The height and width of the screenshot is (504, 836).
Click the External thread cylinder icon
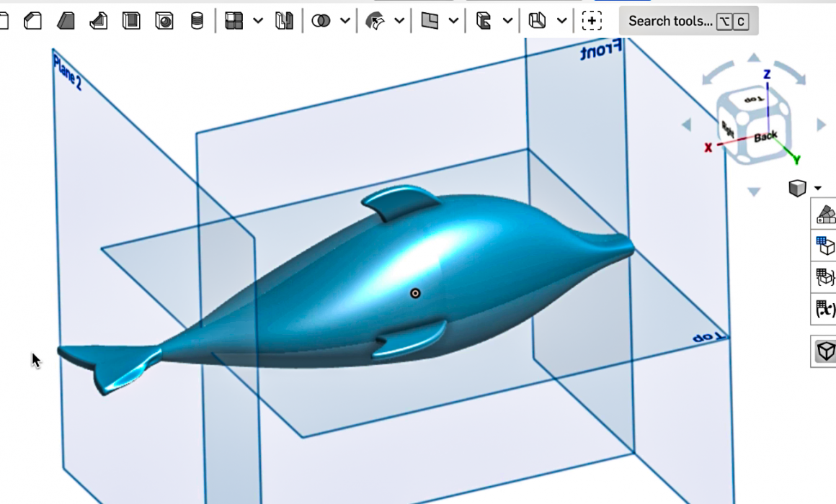197,21
